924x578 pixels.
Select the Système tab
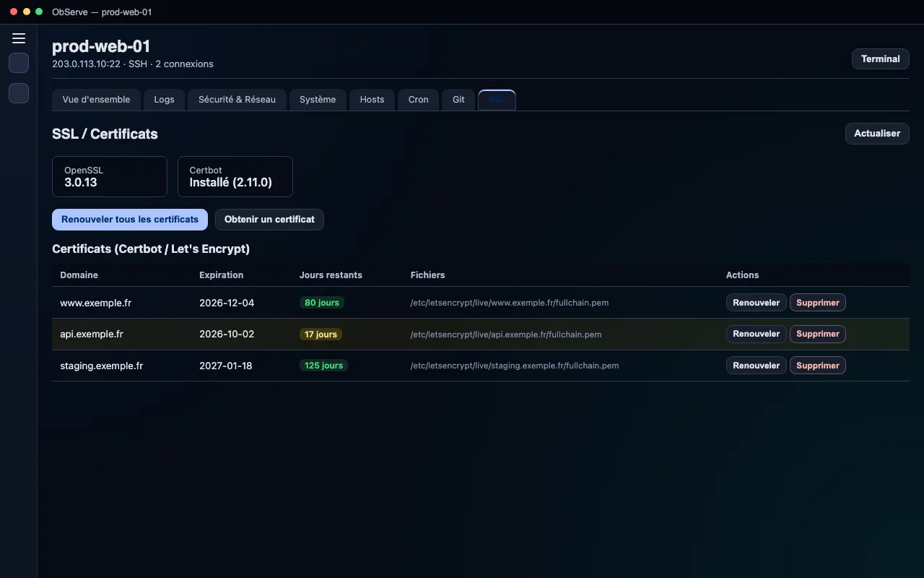(318, 100)
